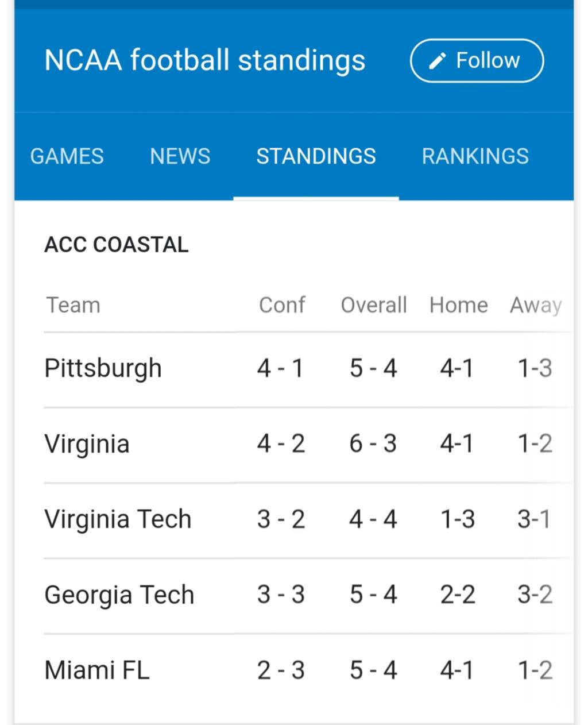Click the ACC COASTAL division heading
The height and width of the screenshot is (725, 588).
point(116,245)
